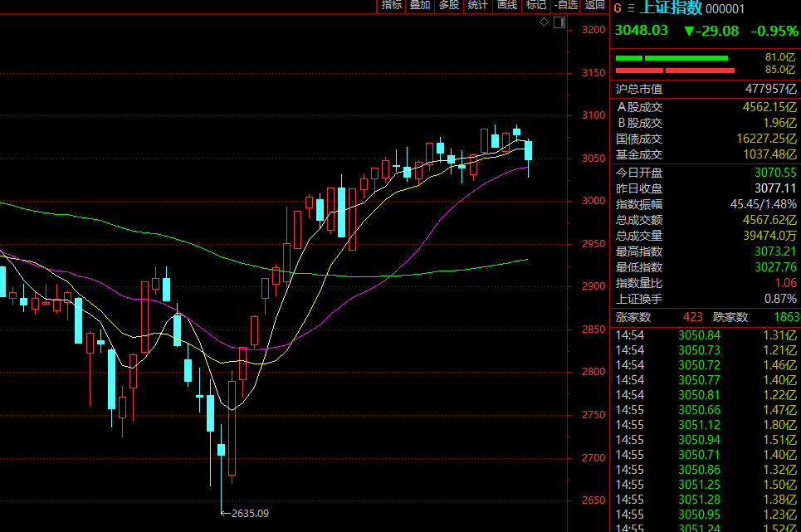The width and height of the screenshot is (801, 532).
Task: Remove from watchlist via -自选
Action: (x=566, y=5)
